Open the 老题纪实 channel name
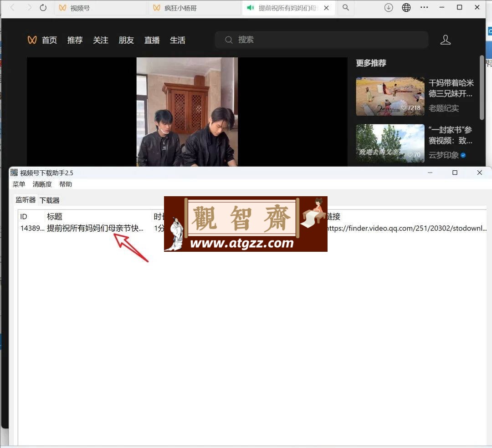This screenshot has width=492, height=448. tap(444, 108)
